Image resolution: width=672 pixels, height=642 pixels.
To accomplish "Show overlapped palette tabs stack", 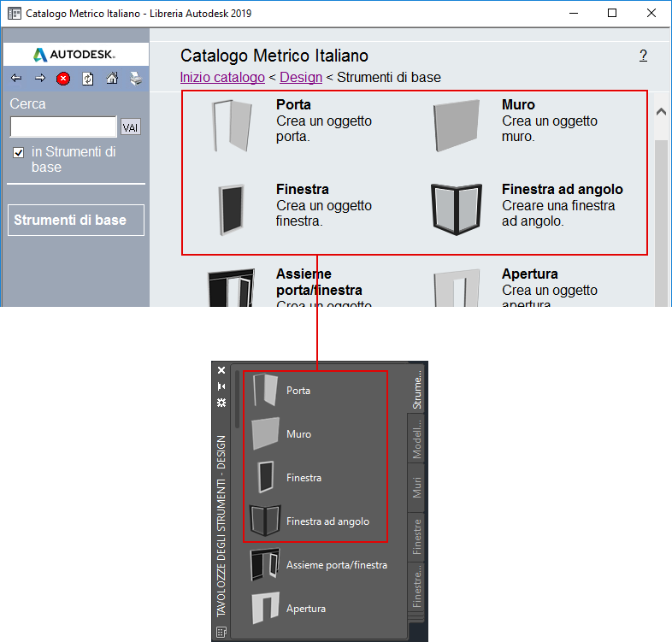I will [x=416, y=617].
